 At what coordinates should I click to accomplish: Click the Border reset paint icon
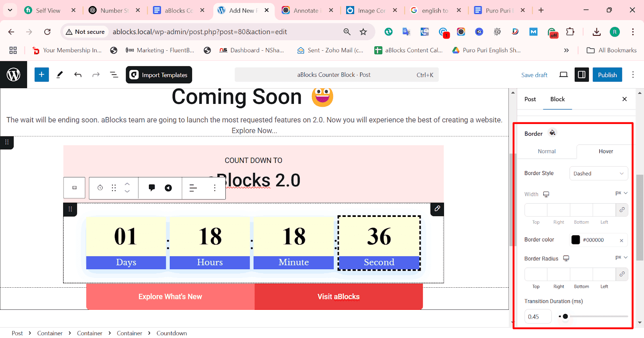553,133
